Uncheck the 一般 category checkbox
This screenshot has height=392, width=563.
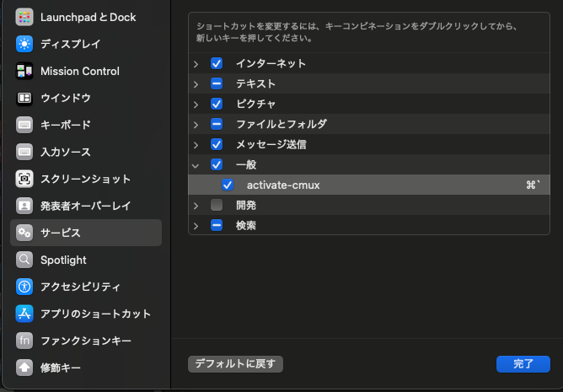(217, 164)
